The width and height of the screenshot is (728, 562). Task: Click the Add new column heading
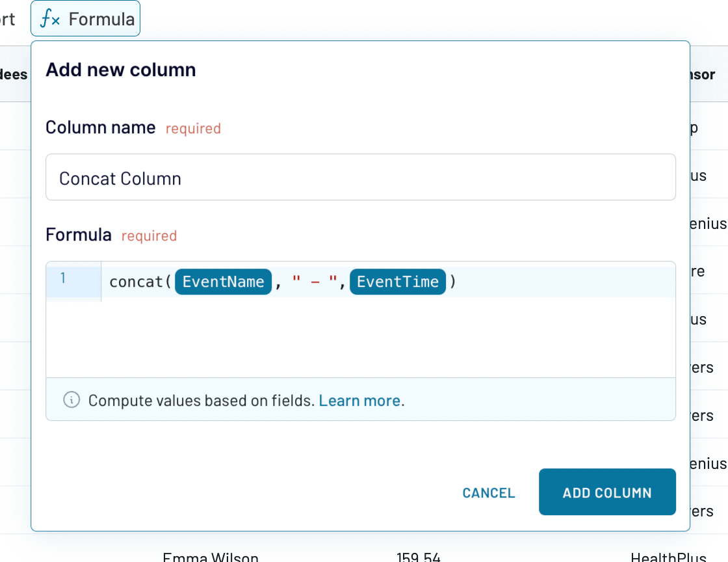coord(121,70)
